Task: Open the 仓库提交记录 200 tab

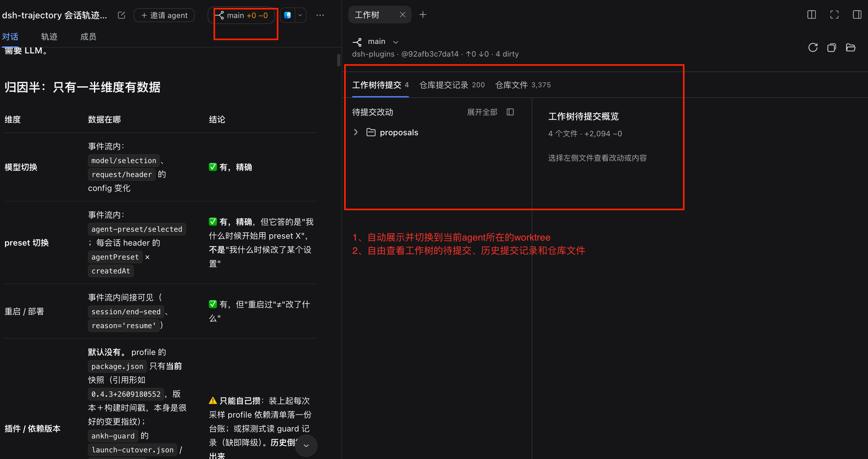Action: tap(452, 85)
